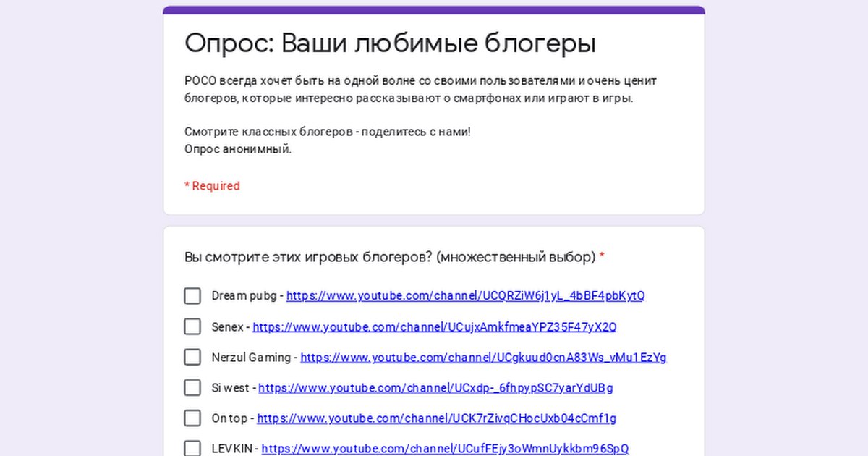Visit the Si west YouTube channel link
This screenshot has width=868, height=456.
point(435,388)
